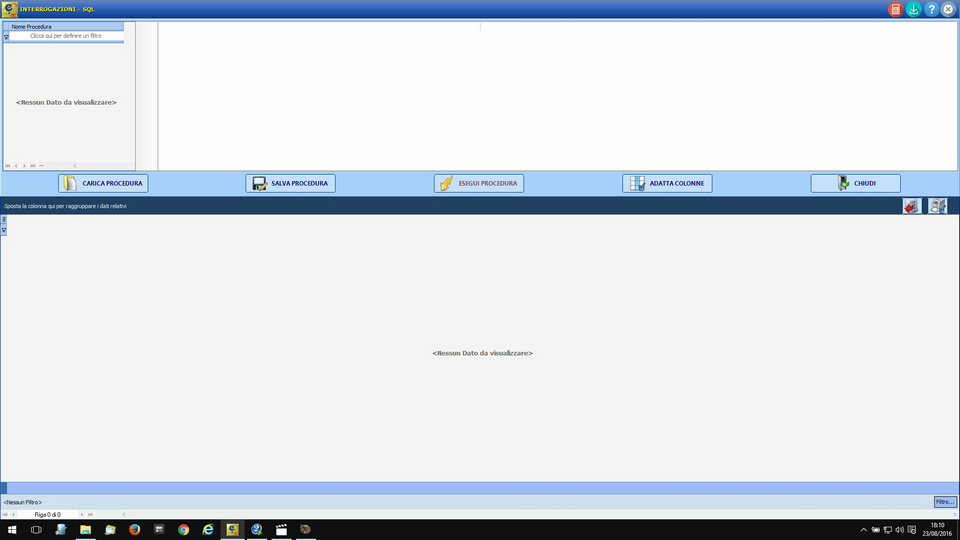960x540 pixels.
Task: Launch Firefox from the taskbar
Action: (x=135, y=530)
